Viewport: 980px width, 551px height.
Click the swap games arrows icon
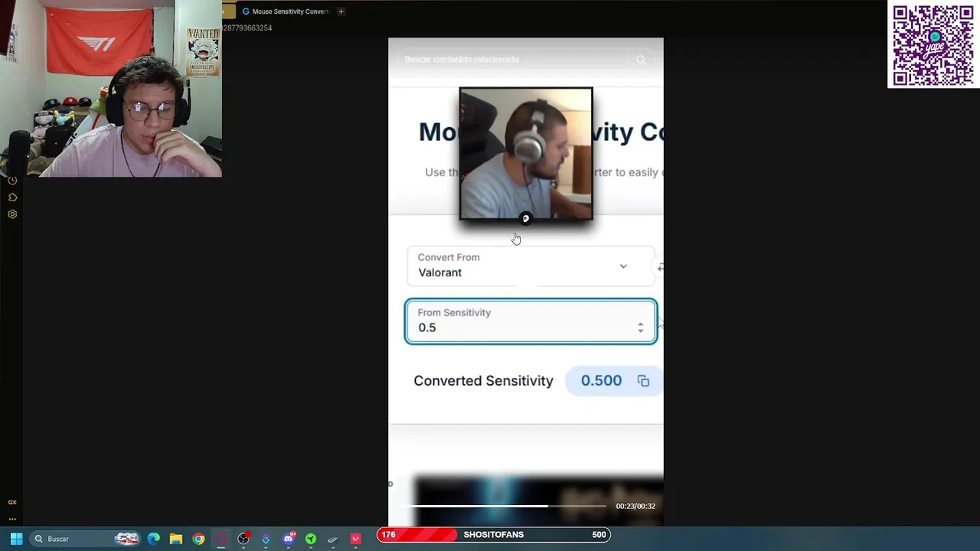pos(660,266)
